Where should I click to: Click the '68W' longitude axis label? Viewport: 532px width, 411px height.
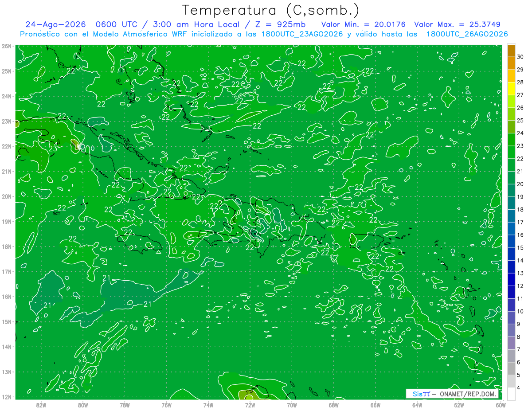point(333,405)
